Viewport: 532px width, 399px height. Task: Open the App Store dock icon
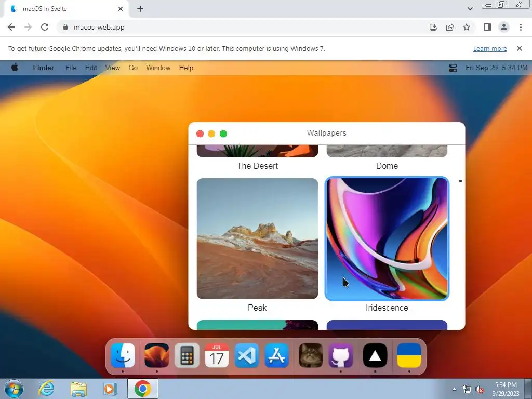pos(277,355)
